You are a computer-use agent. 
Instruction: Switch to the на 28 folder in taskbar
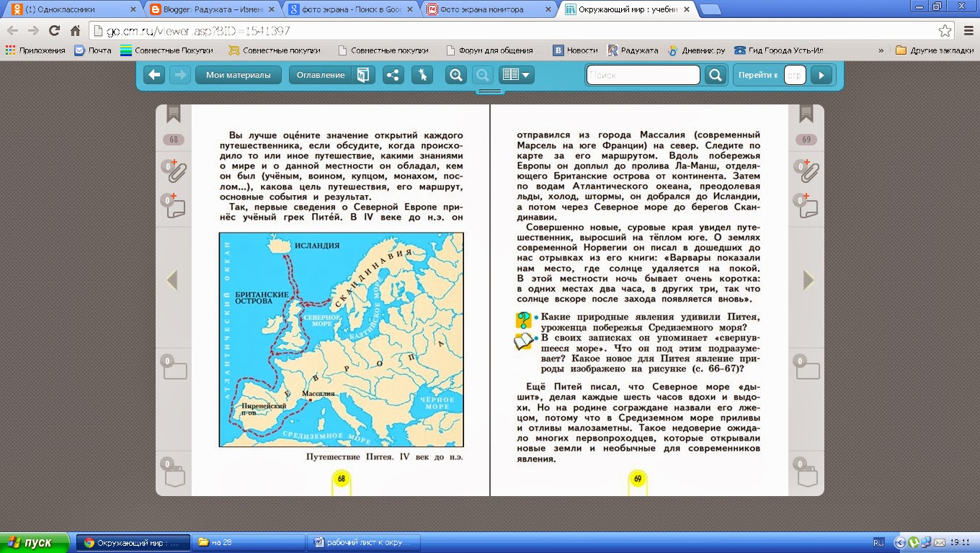point(249,542)
